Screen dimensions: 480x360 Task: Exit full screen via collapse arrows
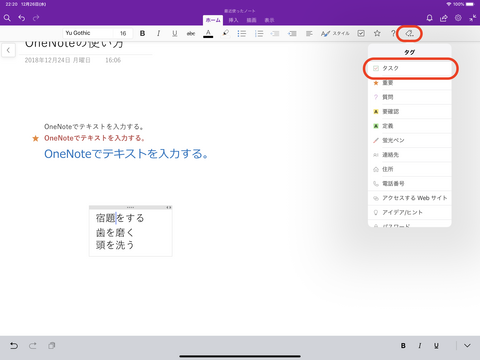click(473, 18)
